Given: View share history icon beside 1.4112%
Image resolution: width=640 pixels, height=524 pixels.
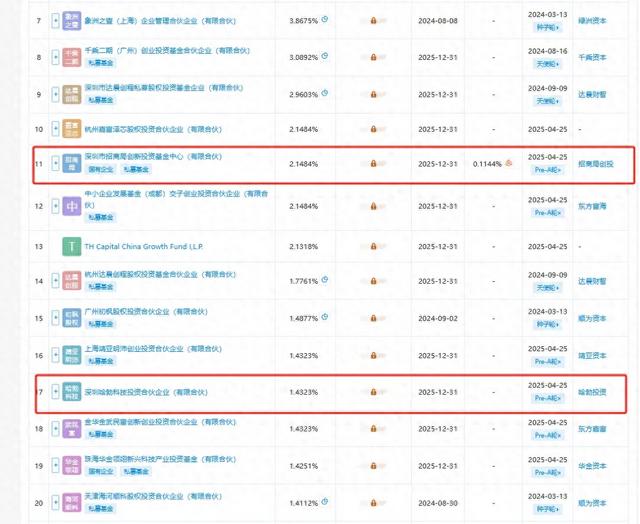Looking at the screenshot, I should pyautogui.click(x=324, y=501).
